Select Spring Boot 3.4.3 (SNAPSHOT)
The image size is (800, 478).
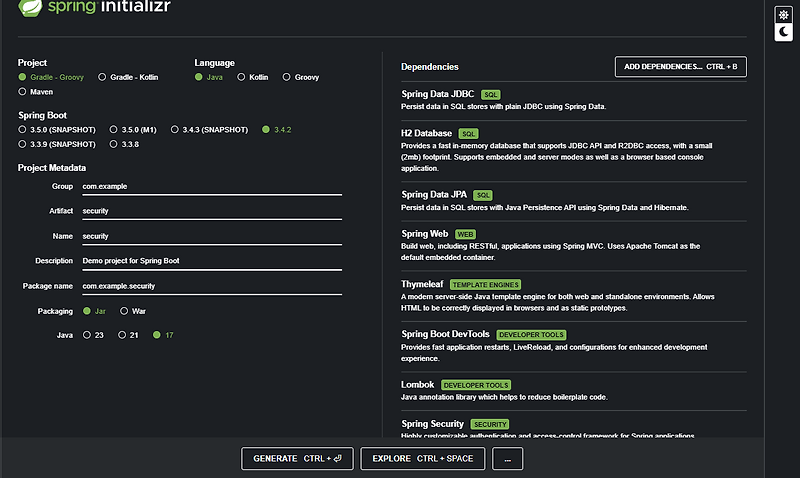point(209,130)
